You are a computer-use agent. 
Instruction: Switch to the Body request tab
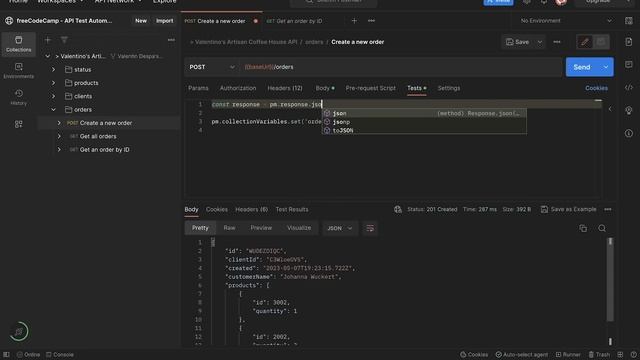point(324,88)
